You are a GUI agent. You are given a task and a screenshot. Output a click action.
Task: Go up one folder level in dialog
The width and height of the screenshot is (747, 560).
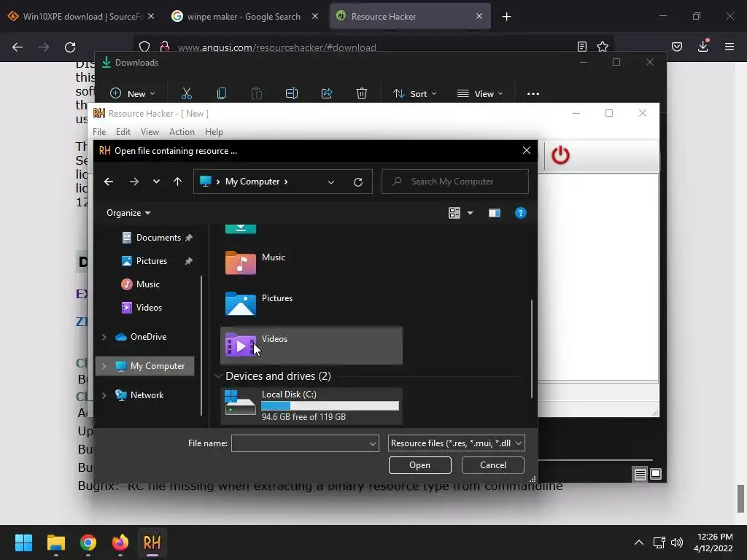[178, 182]
